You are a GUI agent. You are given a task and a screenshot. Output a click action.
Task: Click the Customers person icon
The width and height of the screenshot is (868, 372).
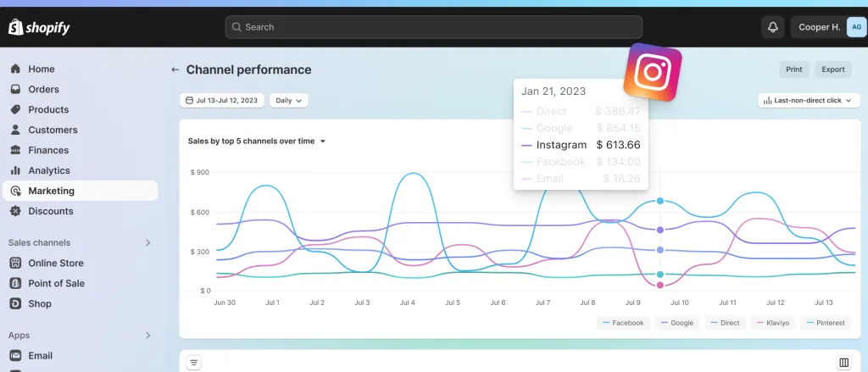(15, 130)
